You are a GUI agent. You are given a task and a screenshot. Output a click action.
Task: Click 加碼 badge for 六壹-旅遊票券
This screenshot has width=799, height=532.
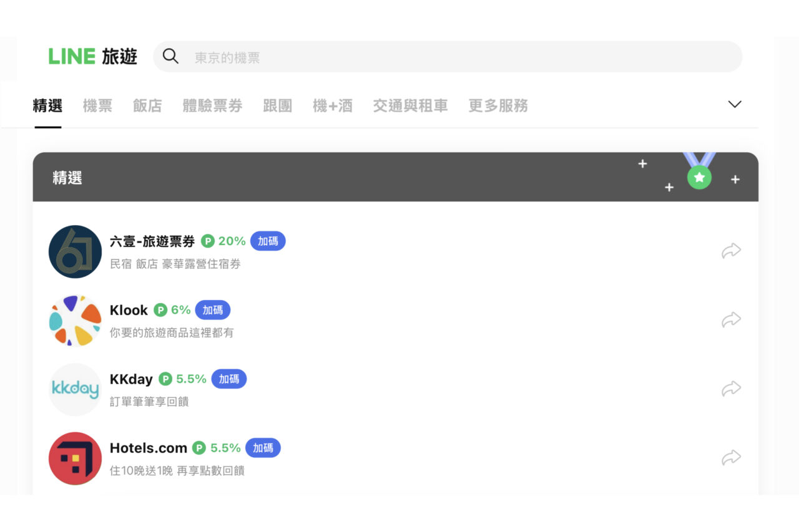pyautogui.click(x=268, y=241)
